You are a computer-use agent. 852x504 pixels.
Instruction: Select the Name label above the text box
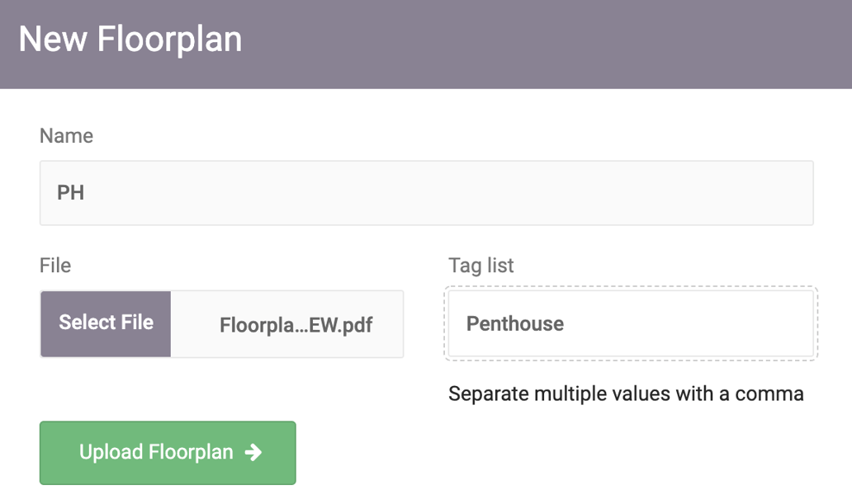click(x=66, y=135)
